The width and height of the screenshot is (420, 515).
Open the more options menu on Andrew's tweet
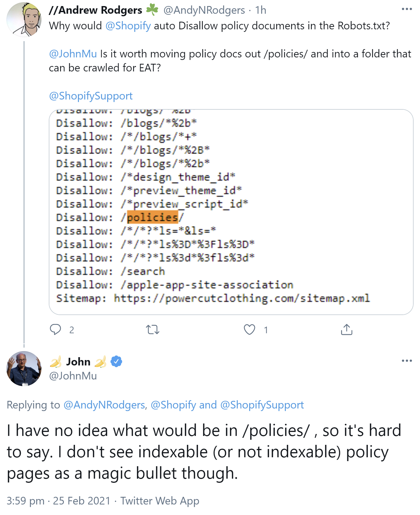coord(407,9)
